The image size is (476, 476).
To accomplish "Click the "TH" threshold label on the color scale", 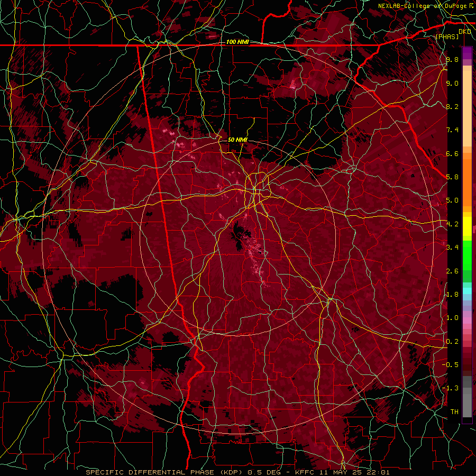I will click(454, 411).
